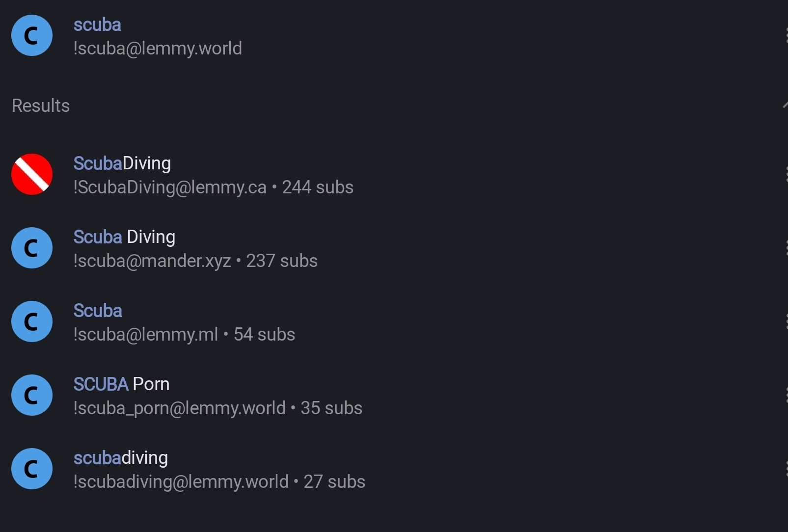Collapse the Results section using its chevron
Viewport: 788px width, 532px height.
click(x=784, y=105)
